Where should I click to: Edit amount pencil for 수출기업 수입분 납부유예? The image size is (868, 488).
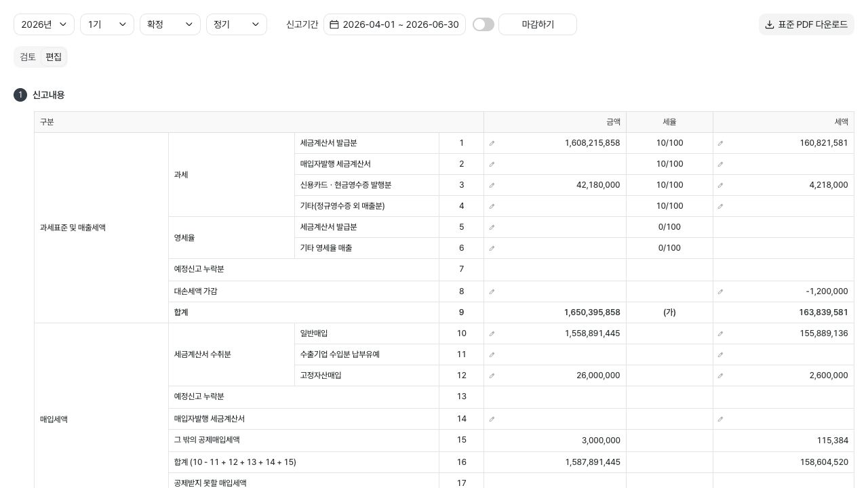click(x=492, y=354)
